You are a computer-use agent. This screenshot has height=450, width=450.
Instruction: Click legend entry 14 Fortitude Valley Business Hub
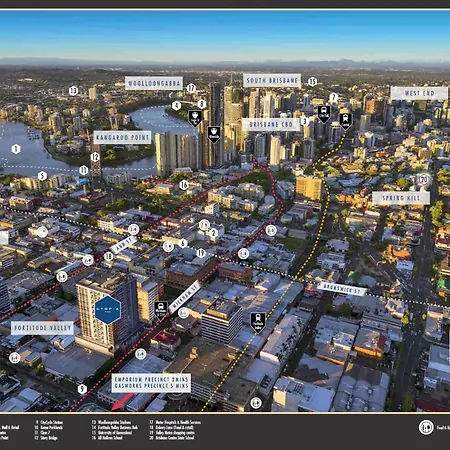[115, 427]
